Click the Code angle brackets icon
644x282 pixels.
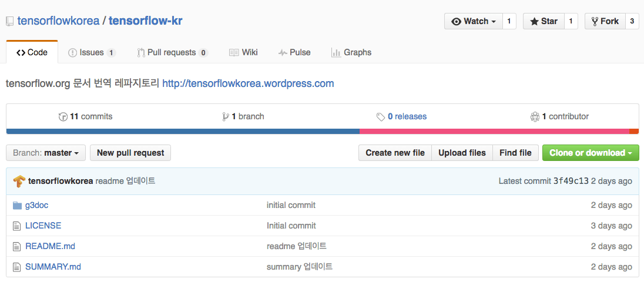coord(21,52)
